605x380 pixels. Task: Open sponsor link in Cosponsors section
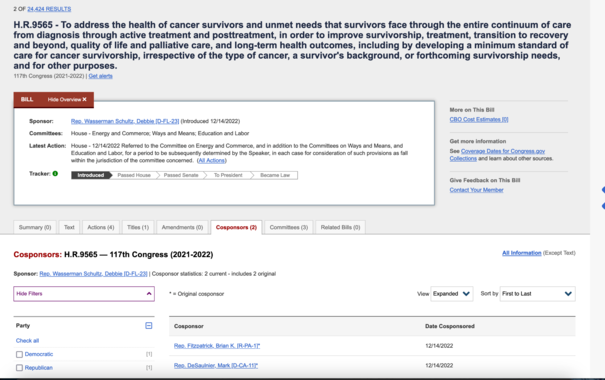coord(93,274)
